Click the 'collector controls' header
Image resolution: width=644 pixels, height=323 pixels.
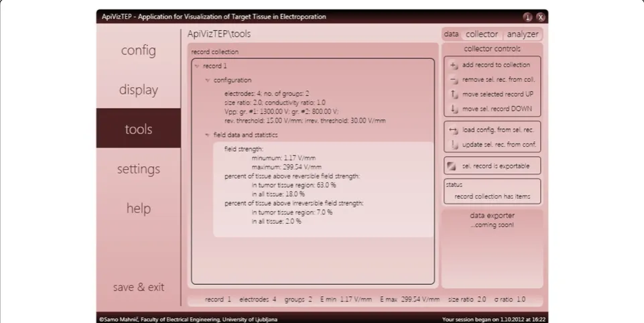[492, 49]
